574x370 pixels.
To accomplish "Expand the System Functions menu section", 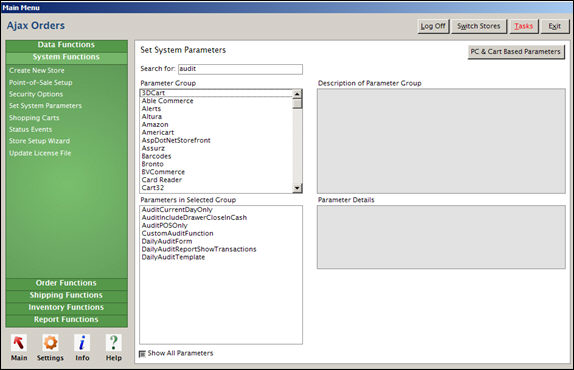I will click(x=66, y=57).
